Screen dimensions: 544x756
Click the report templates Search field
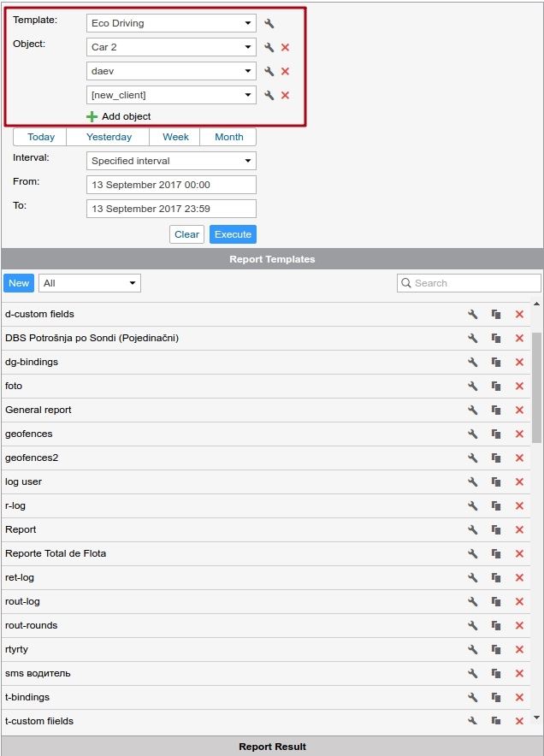pyautogui.click(x=469, y=283)
